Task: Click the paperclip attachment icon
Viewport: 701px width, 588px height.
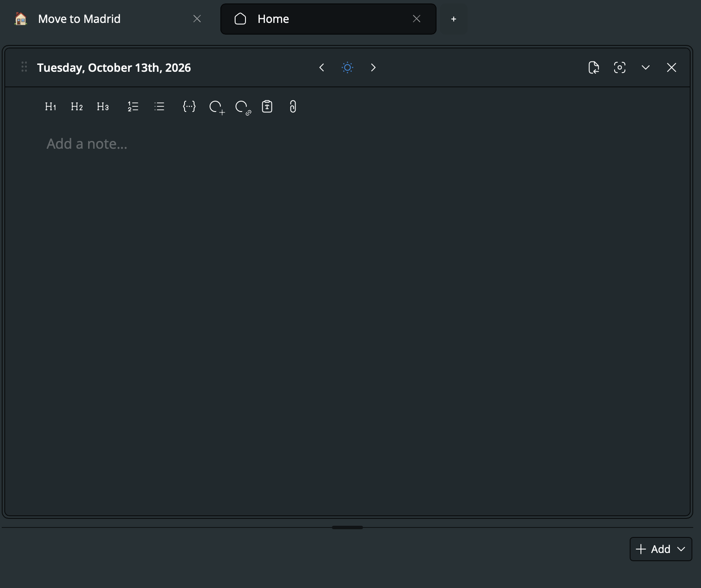Action: 293,107
